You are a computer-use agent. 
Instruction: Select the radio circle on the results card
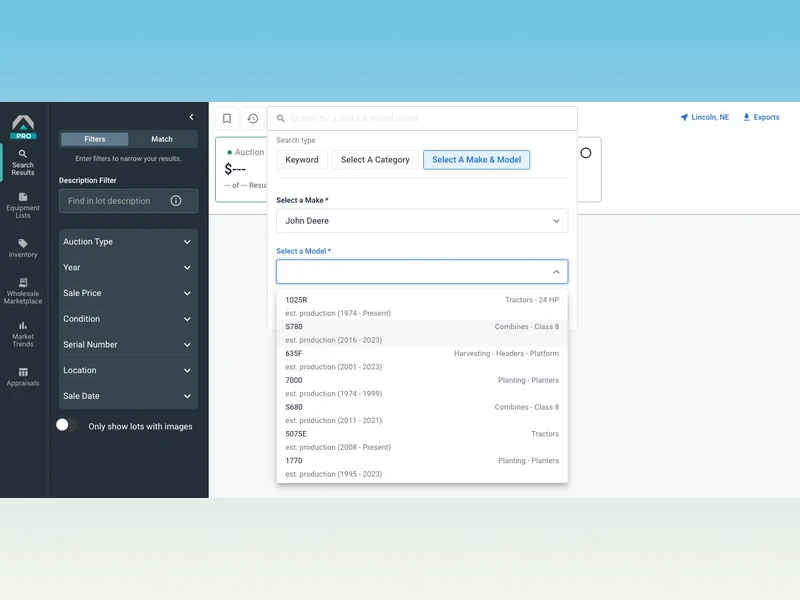point(586,153)
